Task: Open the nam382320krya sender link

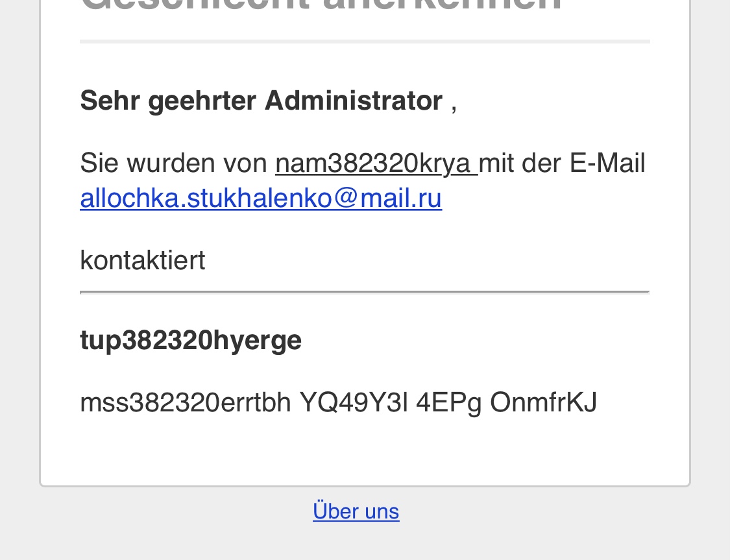Action: (375, 163)
